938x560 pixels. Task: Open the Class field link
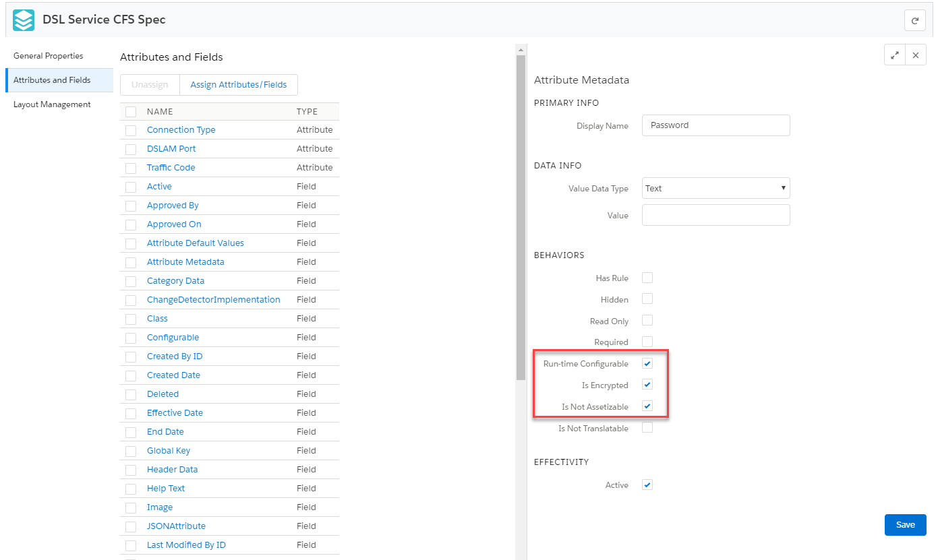[157, 318]
